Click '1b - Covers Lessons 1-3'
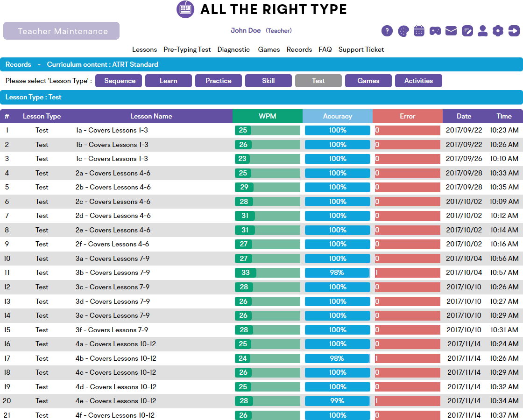This screenshot has height=420, width=523. 112,145
